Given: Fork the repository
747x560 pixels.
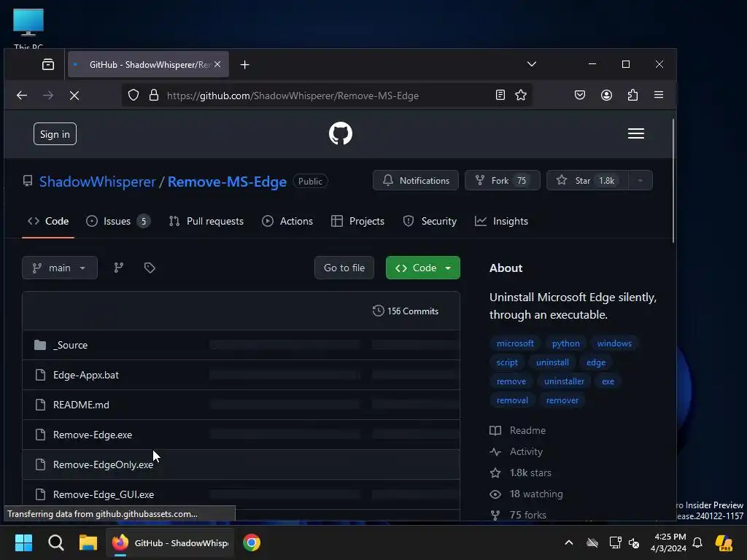Looking at the screenshot, I should click(503, 181).
